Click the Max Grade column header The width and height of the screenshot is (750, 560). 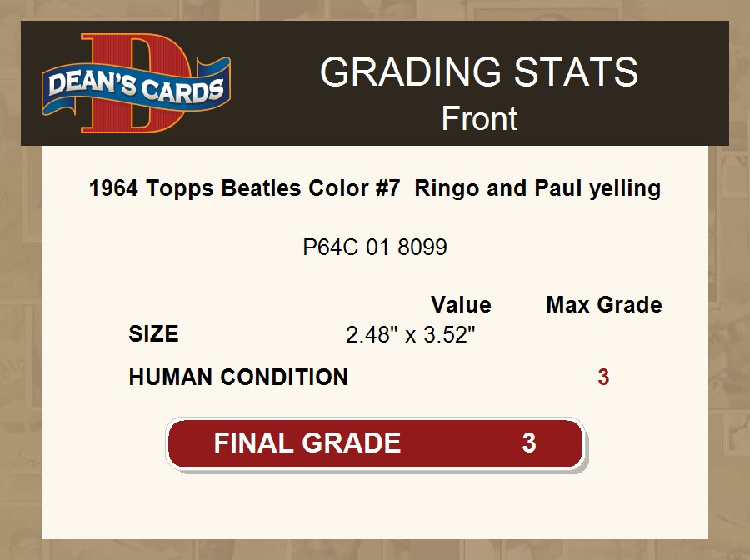[604, 304]
